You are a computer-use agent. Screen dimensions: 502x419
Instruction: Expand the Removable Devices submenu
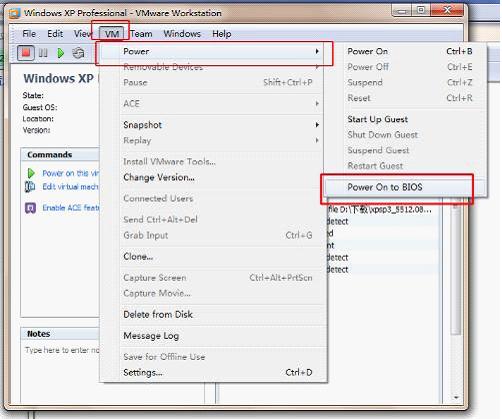[x=212, y=67]
